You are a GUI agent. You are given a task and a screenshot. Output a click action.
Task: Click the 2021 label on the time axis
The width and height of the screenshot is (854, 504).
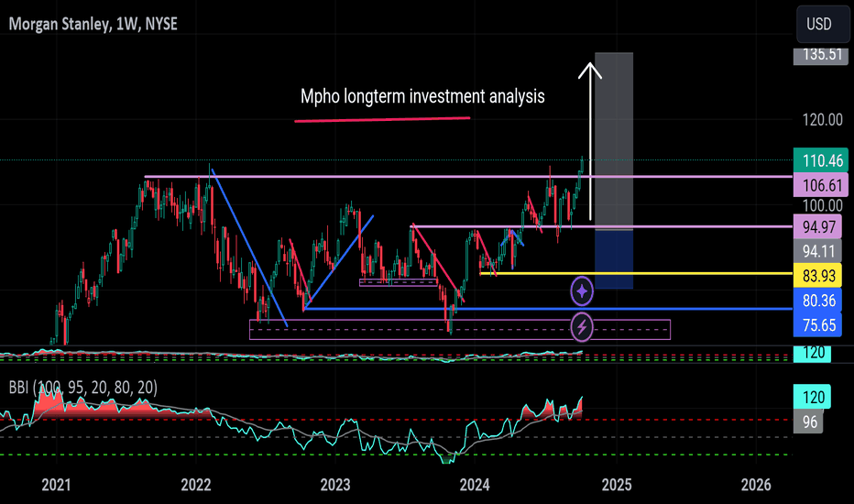56,485
